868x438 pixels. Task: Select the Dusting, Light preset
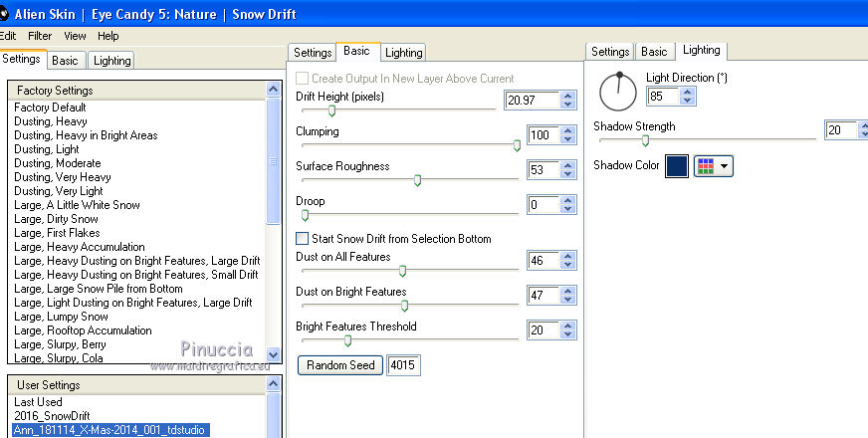click(47, 149)
